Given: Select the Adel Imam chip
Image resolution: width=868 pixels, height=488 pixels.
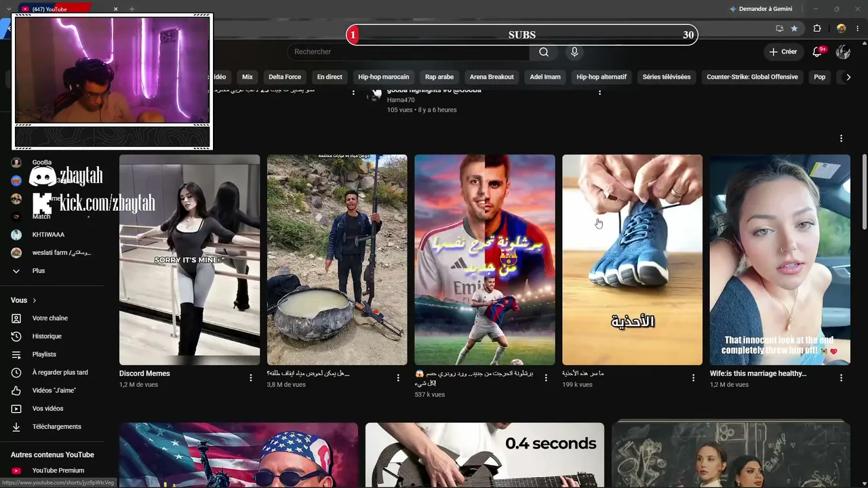Looking at the screenshot, I should coord(545,77).
